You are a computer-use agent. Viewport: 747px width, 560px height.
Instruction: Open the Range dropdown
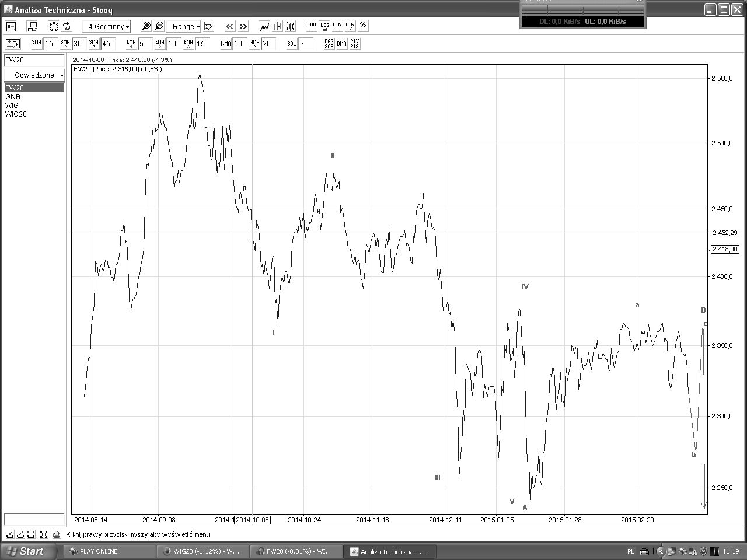point(184,26)
